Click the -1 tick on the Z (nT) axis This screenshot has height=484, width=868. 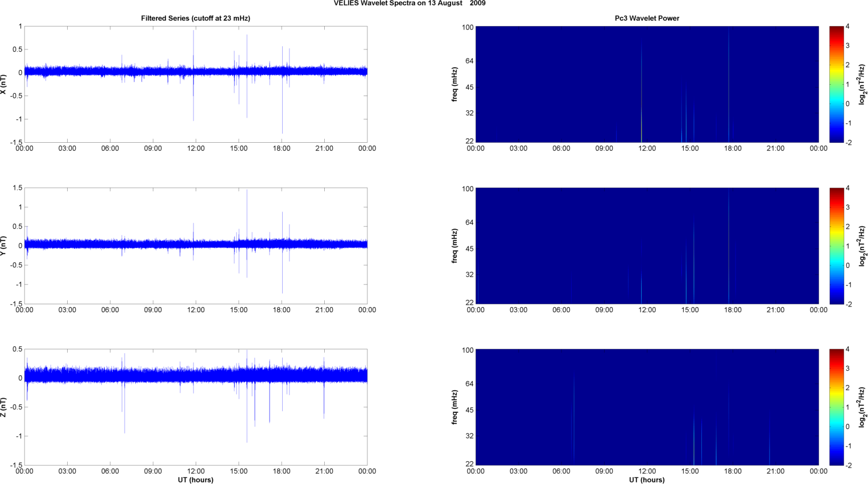[18, 436]
